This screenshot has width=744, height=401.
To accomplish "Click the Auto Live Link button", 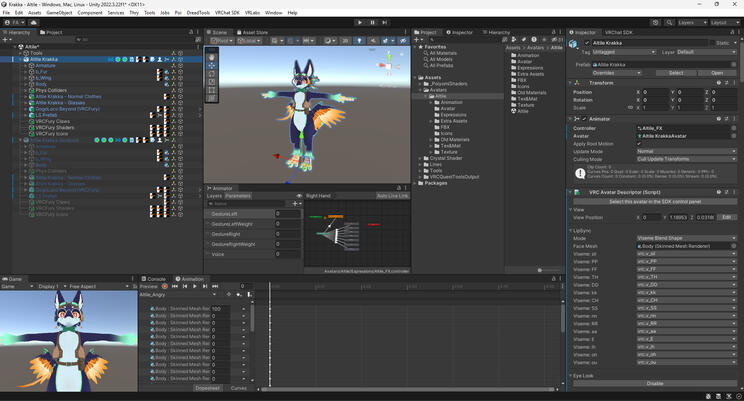I will (394, 195).
